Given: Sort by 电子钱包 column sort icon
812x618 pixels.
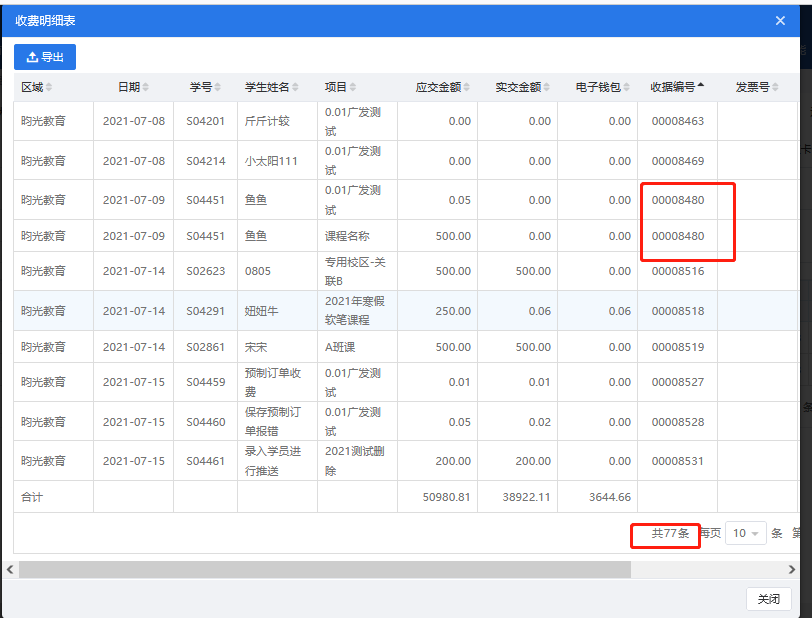Looking at the screenshot, I should click(627, 87).
